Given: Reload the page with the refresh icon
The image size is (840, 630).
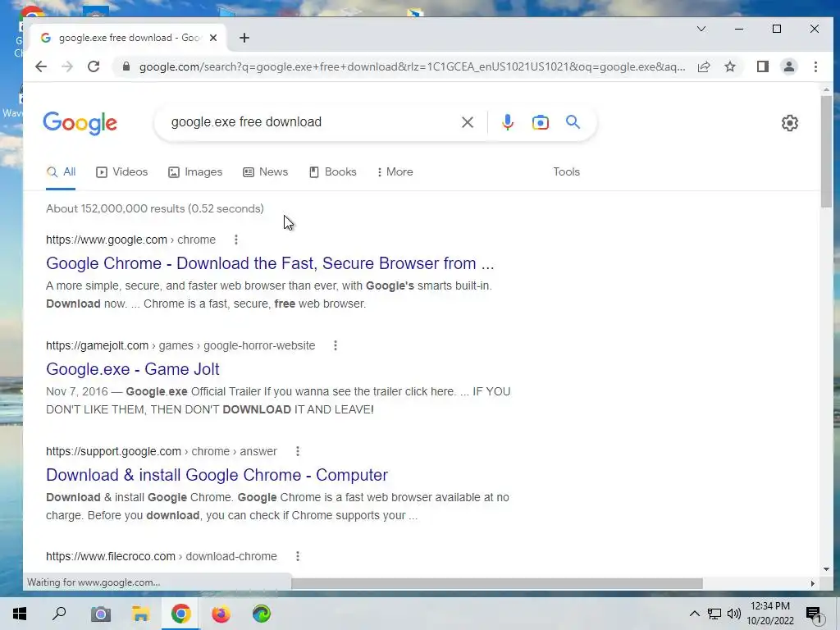Looking at the screenshot, I should point(94,66).
